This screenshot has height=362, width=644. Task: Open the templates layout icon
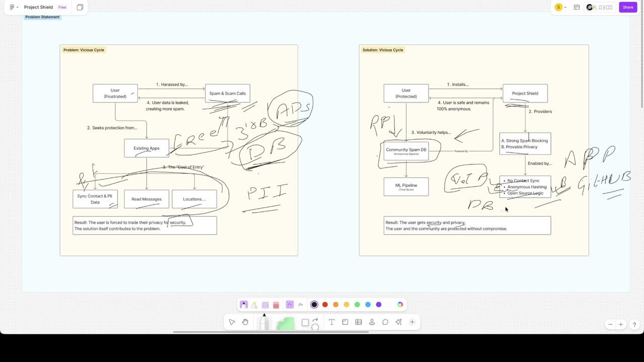577,7
